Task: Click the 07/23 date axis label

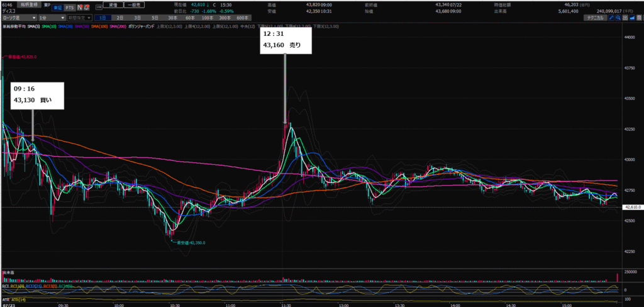Action: pos(9,305)
